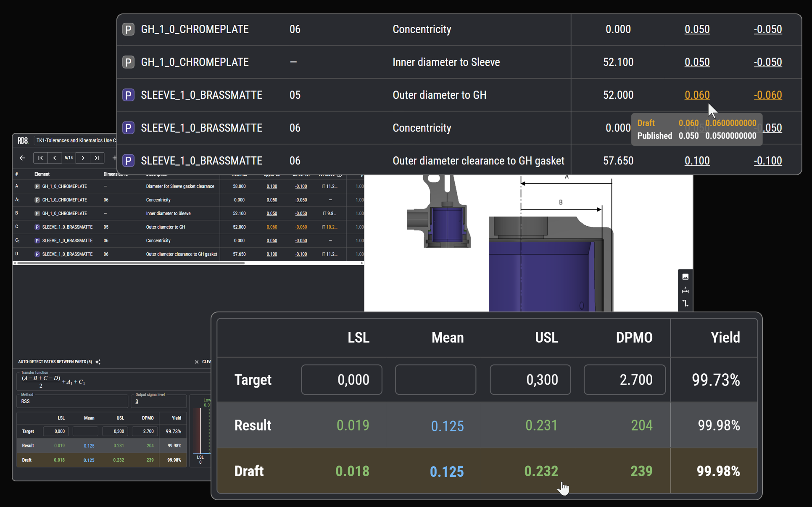
Task: Click enlarged empty Target Mean input
Action: pos(435,380)
